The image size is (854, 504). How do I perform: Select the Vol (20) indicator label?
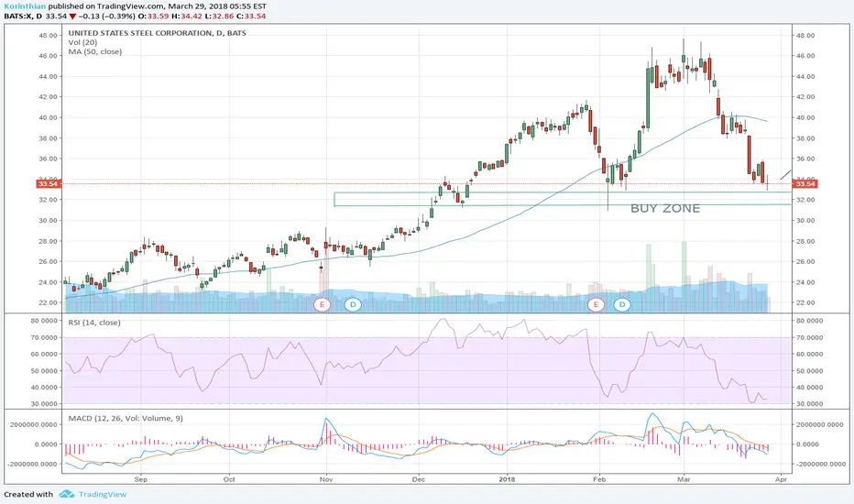pos(82,42)
